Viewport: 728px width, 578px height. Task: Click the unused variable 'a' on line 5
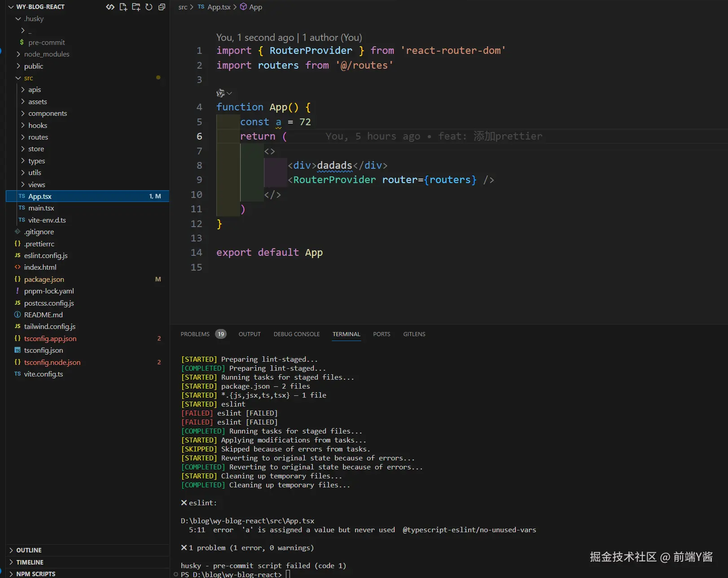click(x=278, y=122)
